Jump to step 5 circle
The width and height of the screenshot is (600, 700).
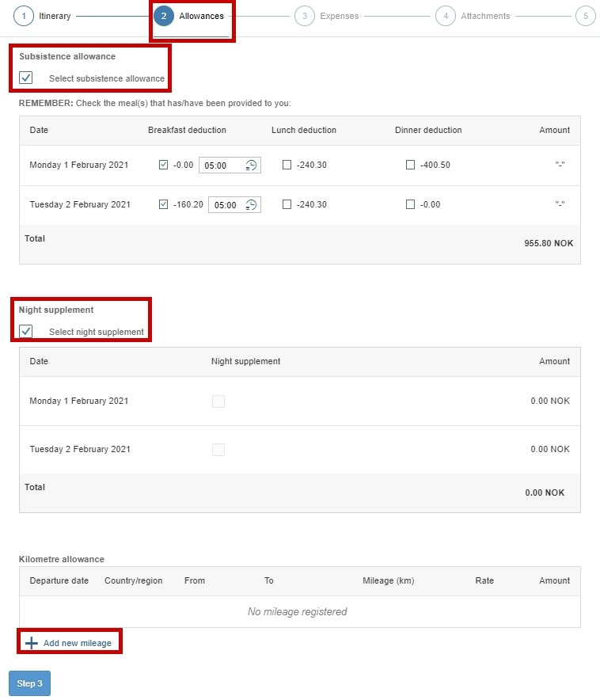[586, 16]
